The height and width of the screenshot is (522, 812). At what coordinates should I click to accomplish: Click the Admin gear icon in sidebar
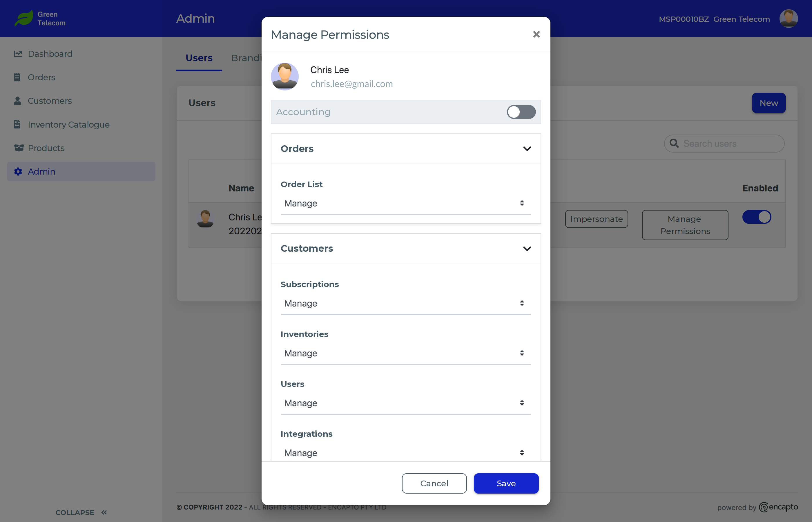pyautogui.click(x=18, y=171)
